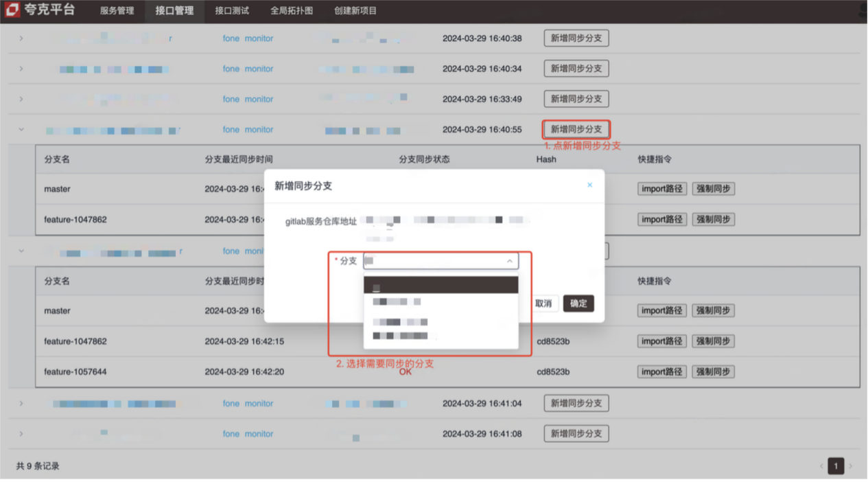Image resolution: width=868 pixels, height=482 pixels.
Task: Collapse the expanded row containing master branch
Action: [x=21, y=130]
